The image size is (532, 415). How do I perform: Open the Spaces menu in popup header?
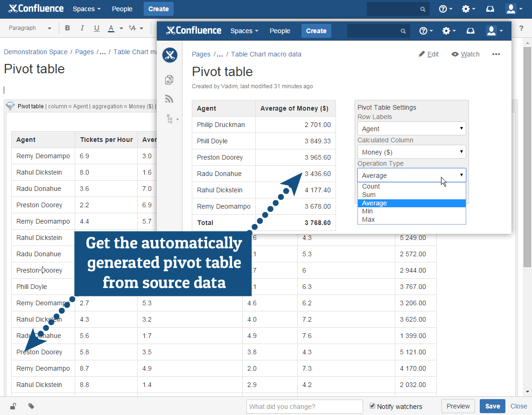point(244,31)
